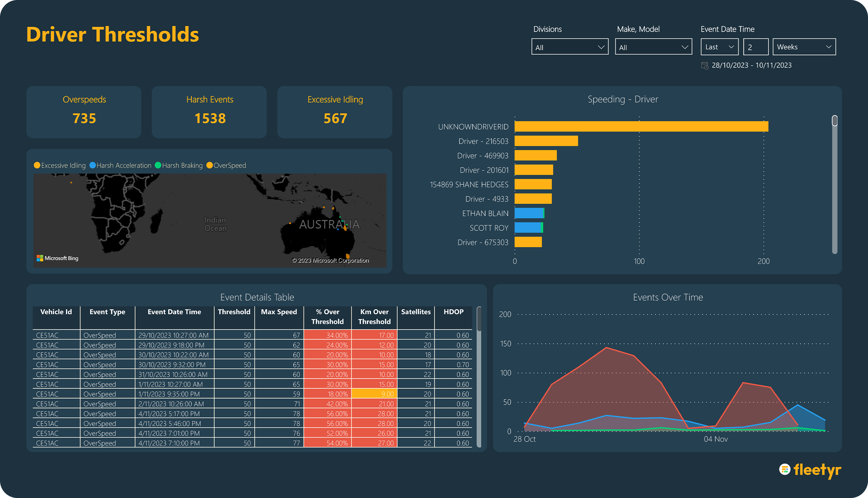868x498 pixels.
Task: Open the Divisions dropdown
Action: 569,47
